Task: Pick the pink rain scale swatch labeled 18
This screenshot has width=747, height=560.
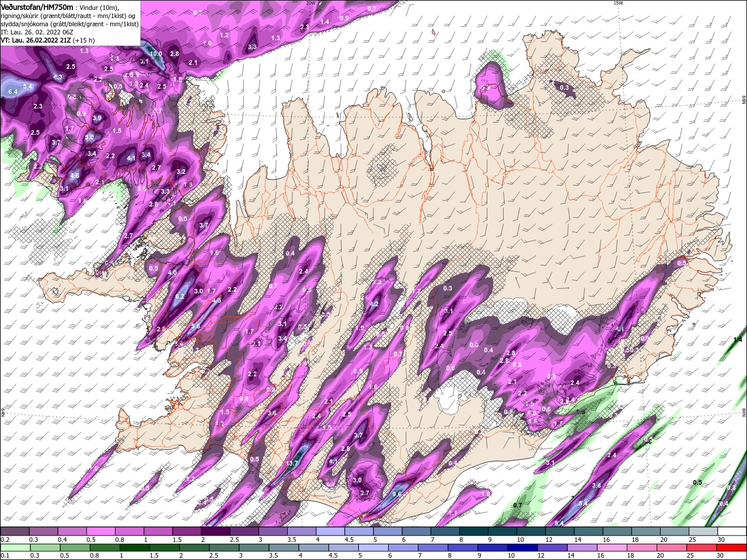Action: coord(641,548)
